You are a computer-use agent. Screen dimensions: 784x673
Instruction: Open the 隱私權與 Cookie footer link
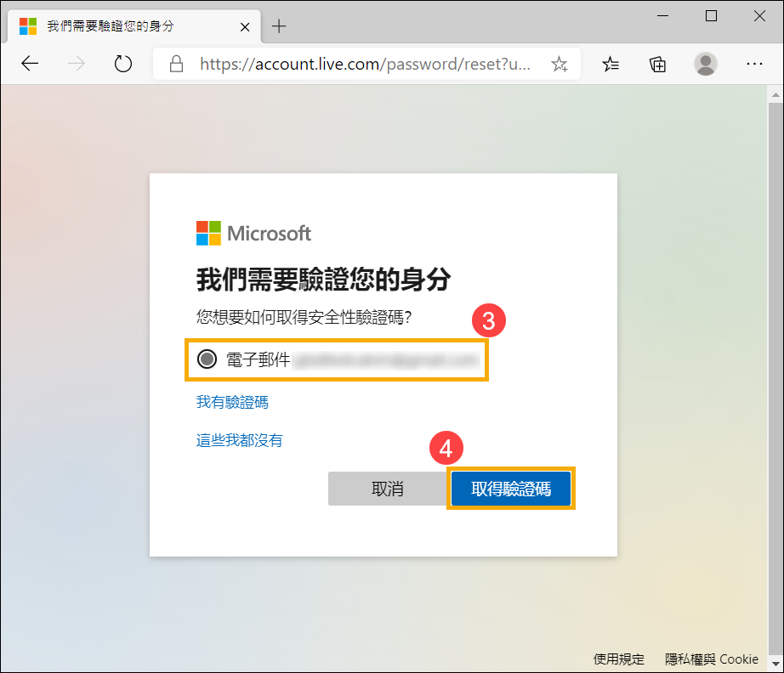[x=711, y=659]
